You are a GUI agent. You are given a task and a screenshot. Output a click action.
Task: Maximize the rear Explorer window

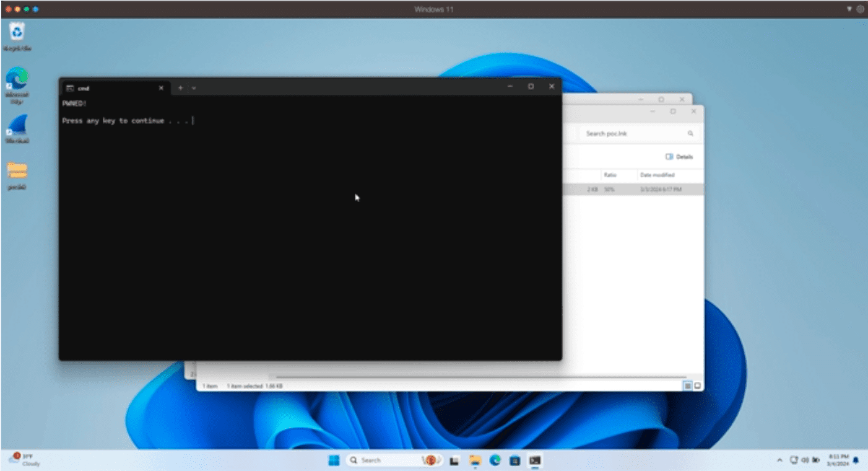[x=661, y=99]
